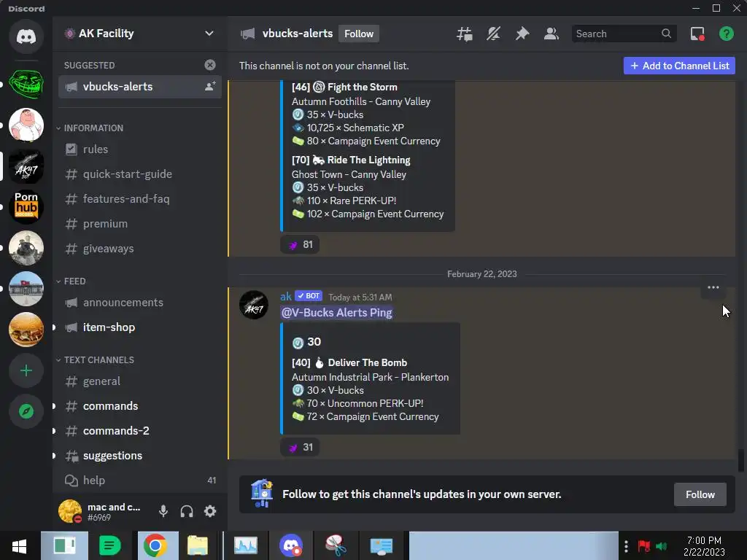
Task: Click the search magnifier icon
Action: point(666,34)
